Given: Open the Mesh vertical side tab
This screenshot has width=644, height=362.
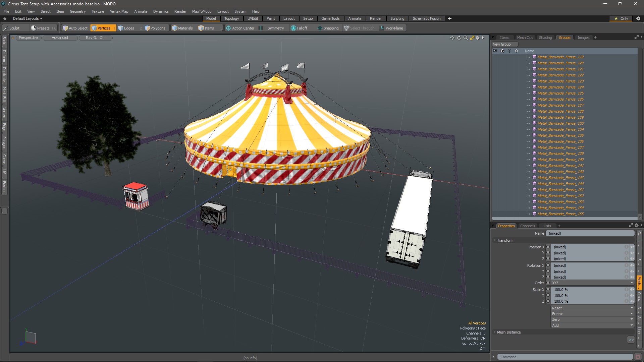Looking at the screenshot, I should coord(639,283).
